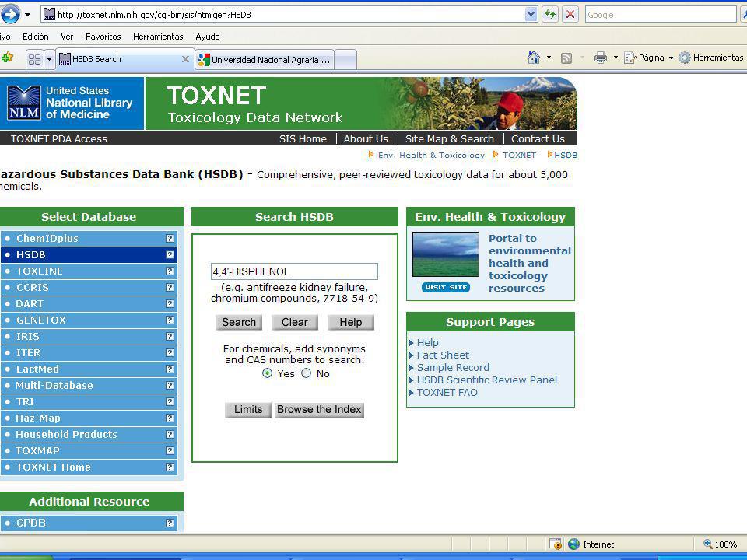Viewport: 747px width, 560px height.
Task: Open the Herramientas gear toolbar menu
Action: 710,58
